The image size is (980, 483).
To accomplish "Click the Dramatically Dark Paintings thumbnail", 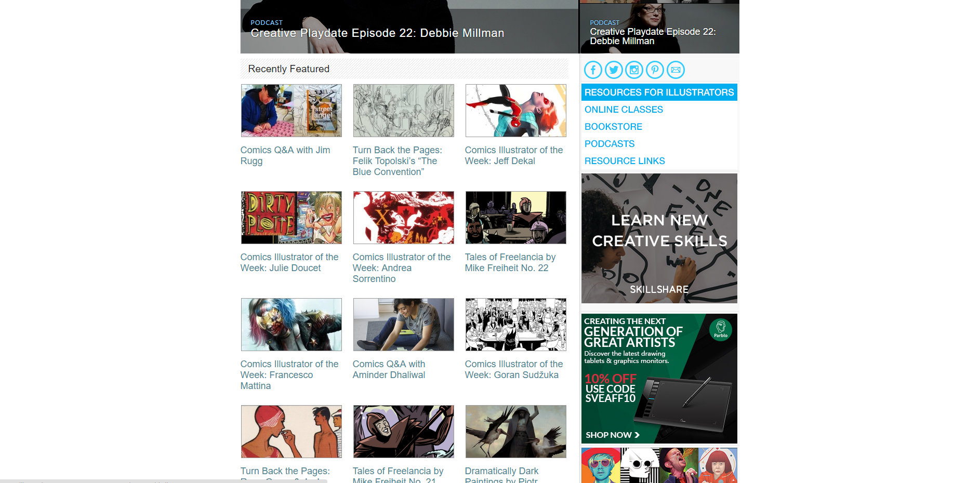I will coord(516,432).
